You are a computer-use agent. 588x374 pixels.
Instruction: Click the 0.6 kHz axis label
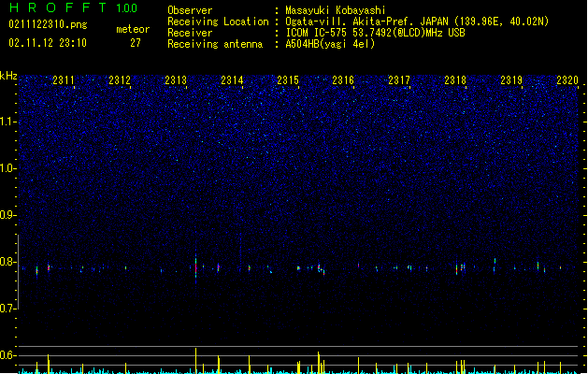pos(7,355)
